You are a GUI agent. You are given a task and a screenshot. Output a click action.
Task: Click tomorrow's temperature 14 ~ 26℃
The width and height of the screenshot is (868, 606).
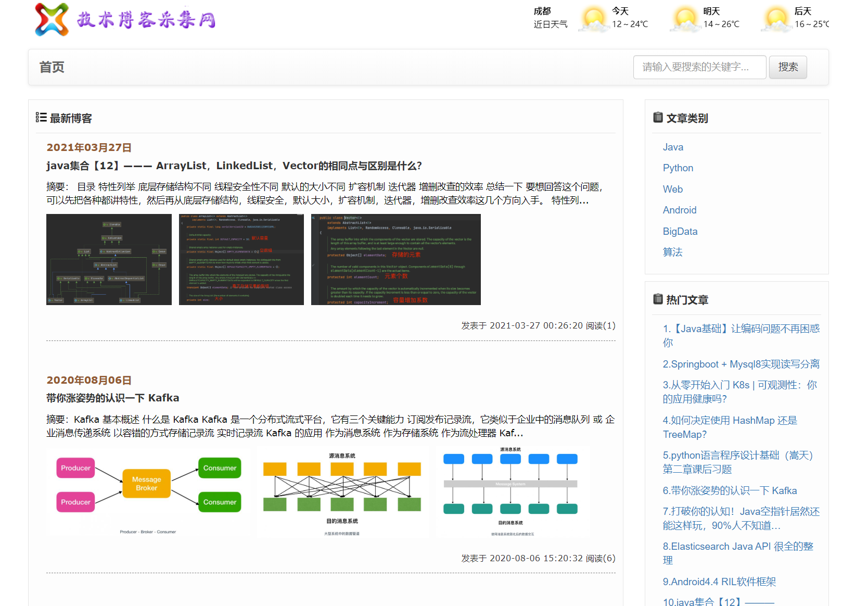(x=721, y=24)
